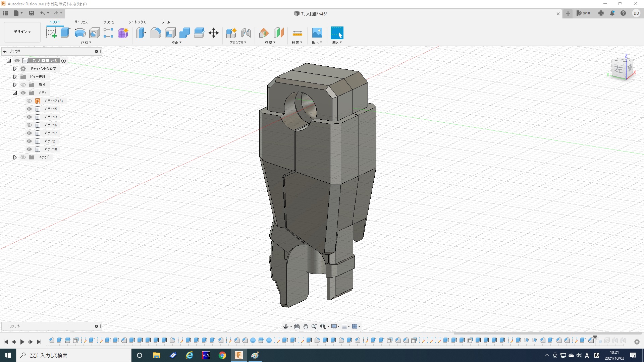The image size is (644, 362).
Task: Select the Create Sketch tool icon
Action: (x=51, y=33)
